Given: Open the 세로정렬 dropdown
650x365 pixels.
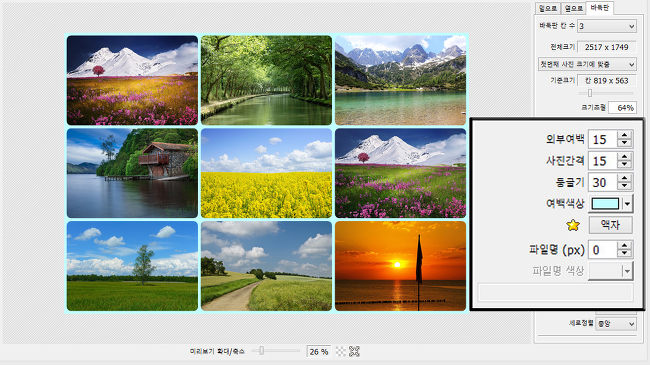Looking at the screenshot, I should 616,324.
